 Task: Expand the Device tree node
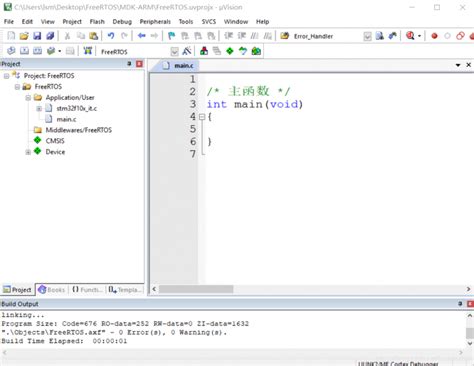(x=28, y=152)
